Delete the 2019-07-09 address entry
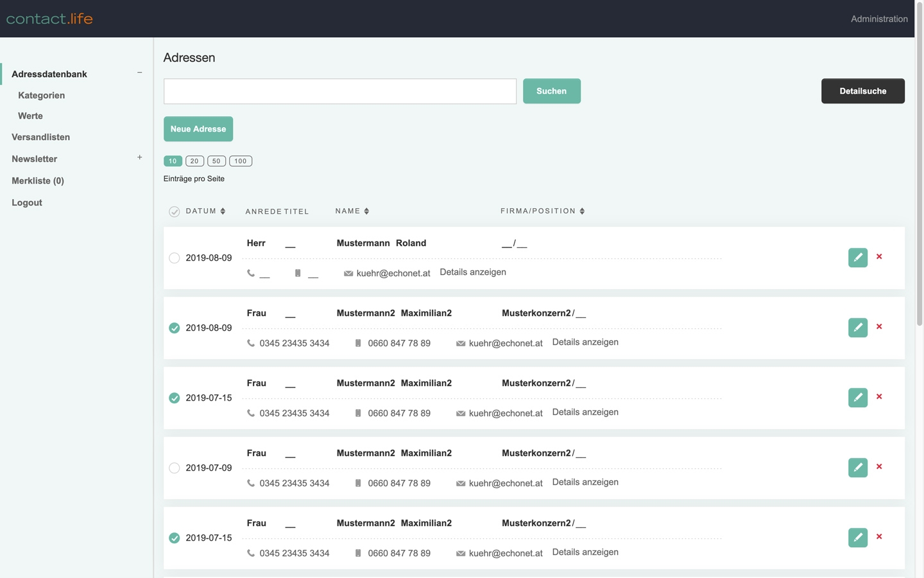Screen dimensions: 924x578 [879, 467]
